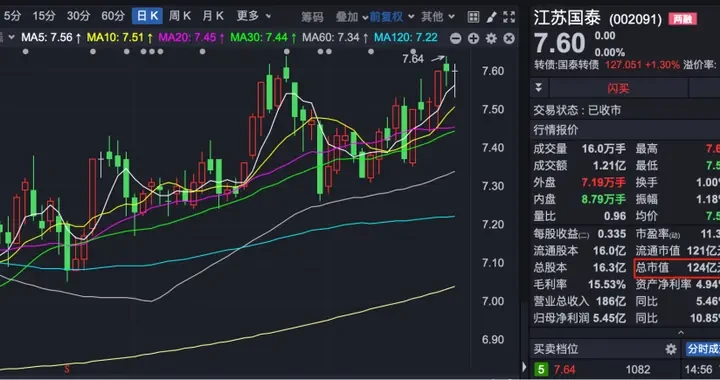Open the 其他 options dropdown

click(438, 17)
